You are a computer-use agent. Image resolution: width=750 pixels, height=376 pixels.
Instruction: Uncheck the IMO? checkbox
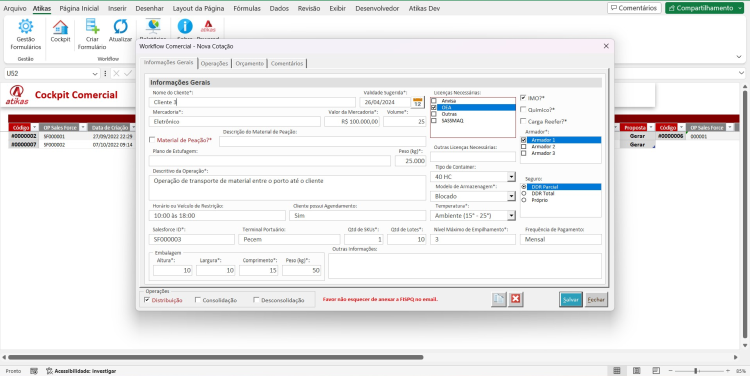523,98
